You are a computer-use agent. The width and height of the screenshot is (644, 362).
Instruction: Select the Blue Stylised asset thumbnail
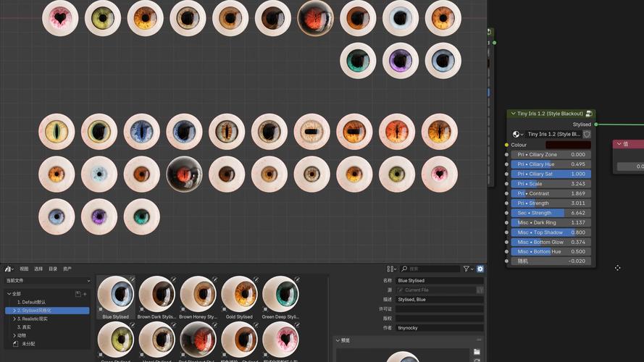click(x=115, y=298)
